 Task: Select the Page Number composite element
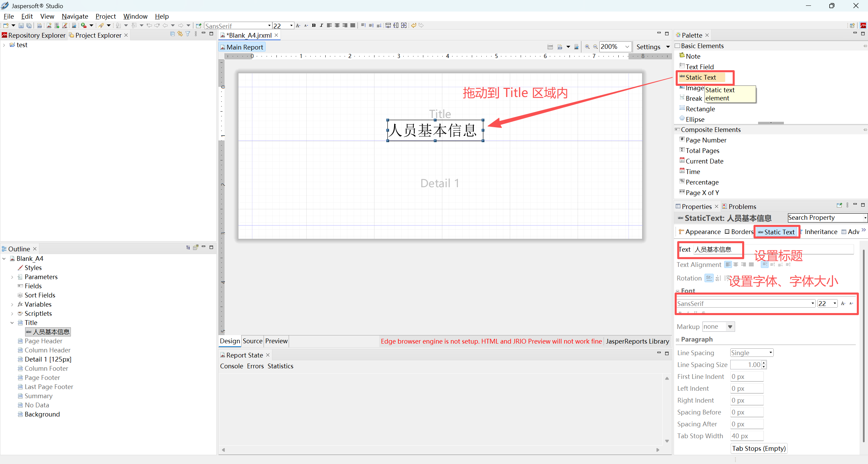click(706, 140)
